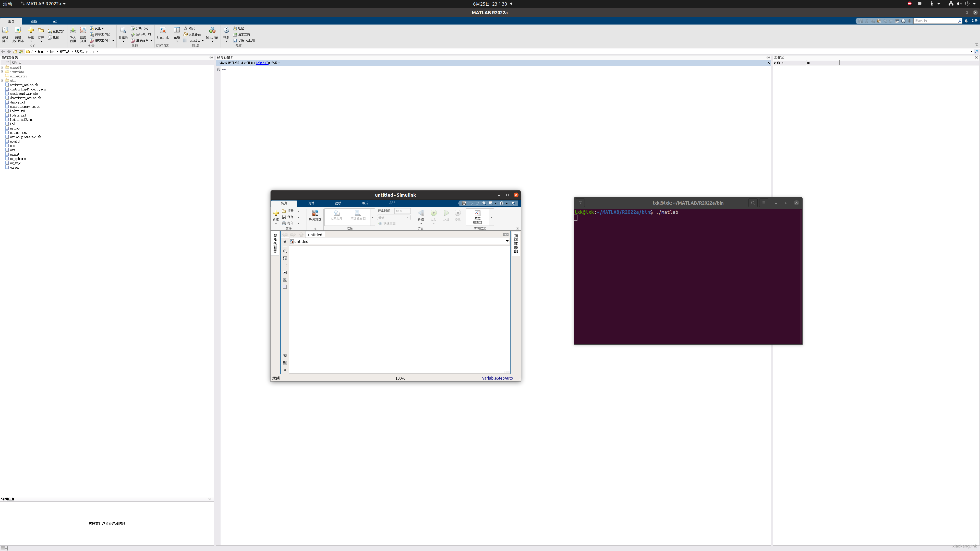Click VariableStepAuto solver link
The height and width of the screenshot is (551, 980).
click(x=497, y=378)
